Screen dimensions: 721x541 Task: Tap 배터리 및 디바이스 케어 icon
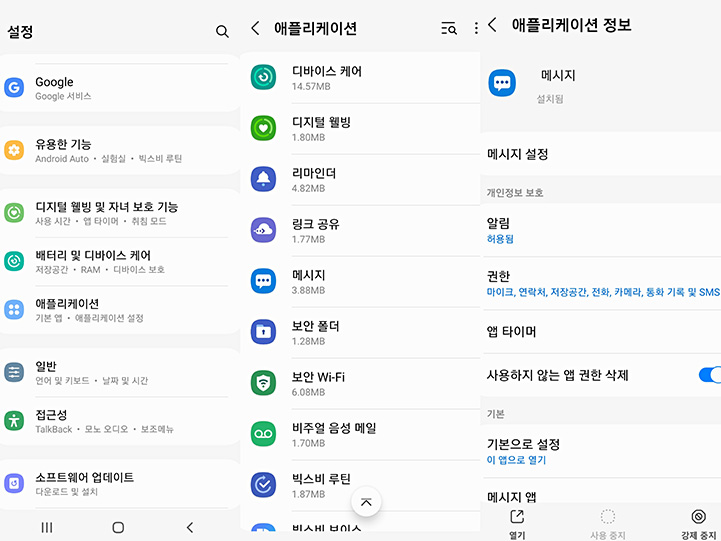[14, 261]
